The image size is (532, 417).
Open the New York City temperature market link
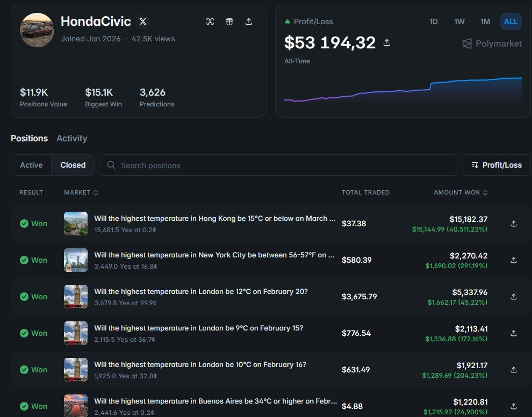coord(214,255)
